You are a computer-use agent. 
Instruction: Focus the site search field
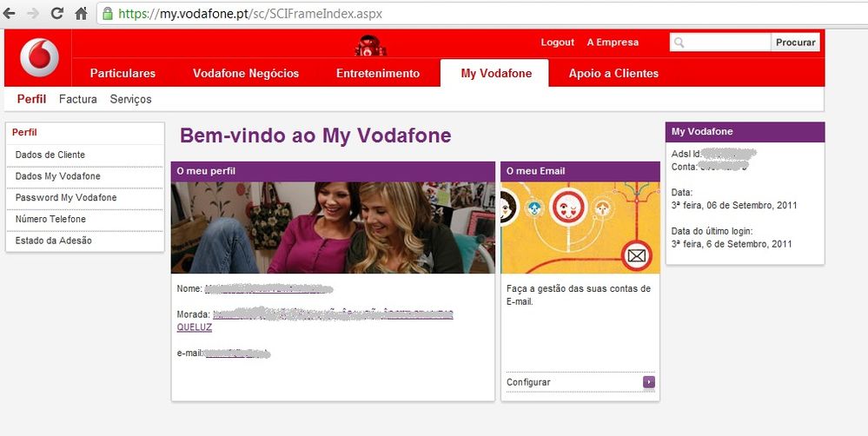pos(720,43)
